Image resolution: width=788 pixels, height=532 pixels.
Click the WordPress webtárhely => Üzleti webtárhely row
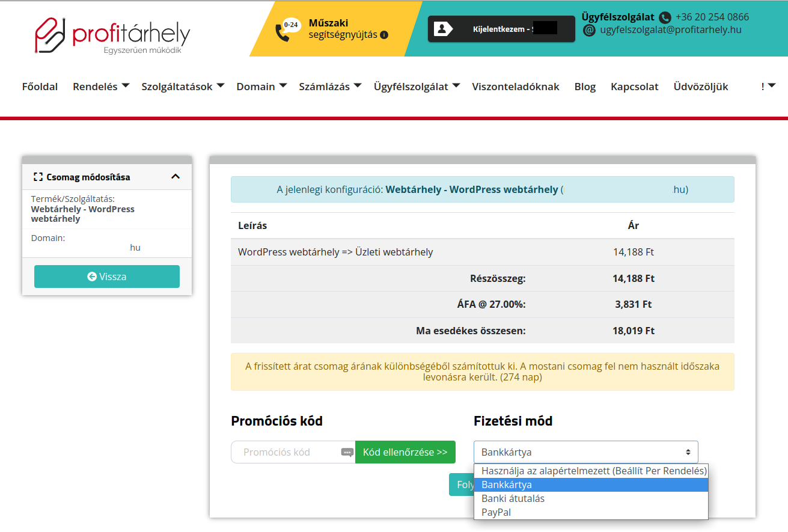pyautogui.click(x=482, y=252)
